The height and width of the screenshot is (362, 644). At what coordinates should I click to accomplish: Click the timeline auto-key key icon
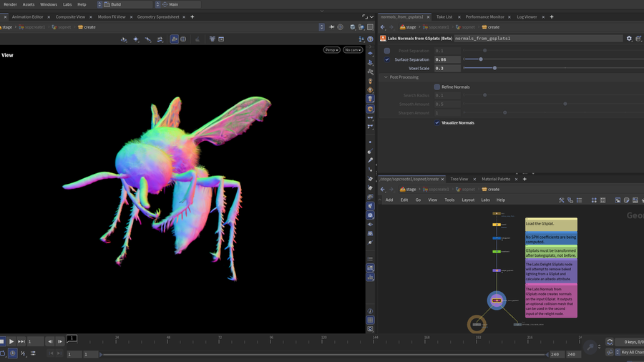590,347
